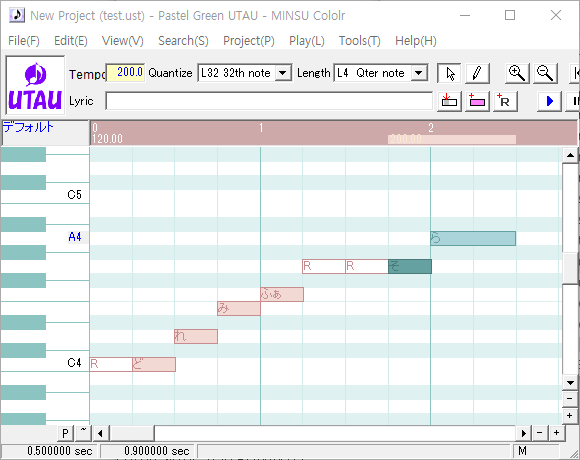Screen dimensions: 580x460
Task: Select the み note
Action: 239,308
